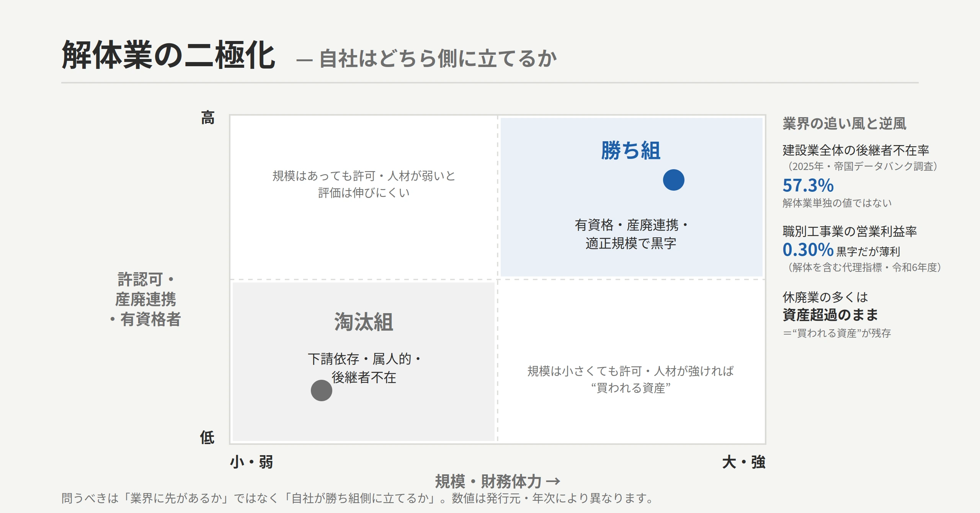Click the 高 axis label
The height and width of the screenshot is (513, 980).
click(x=208, y=118)
